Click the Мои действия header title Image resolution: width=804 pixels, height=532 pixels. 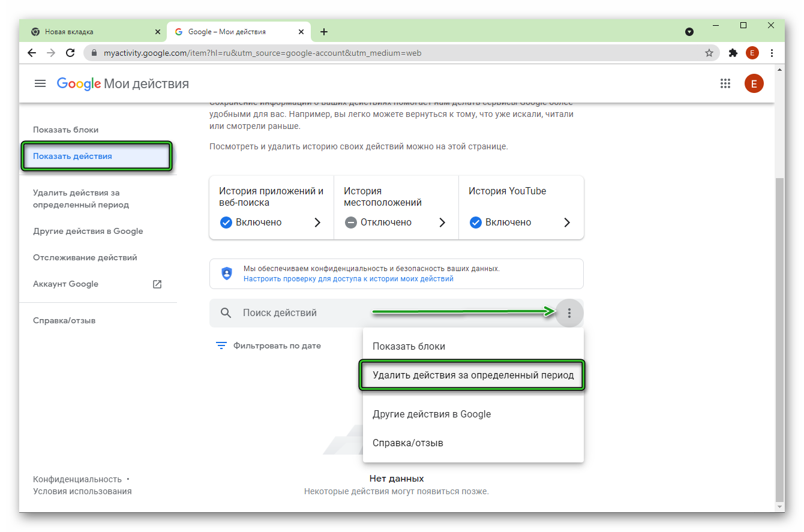[x=146, y=84]
